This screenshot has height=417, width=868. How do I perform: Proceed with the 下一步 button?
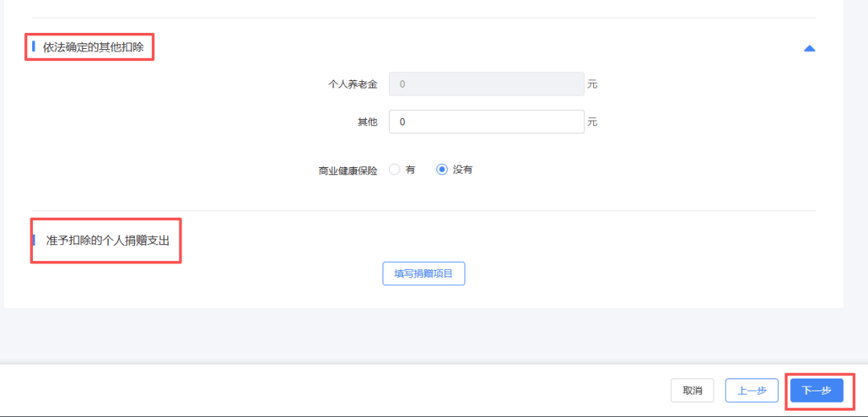(816, 390)
